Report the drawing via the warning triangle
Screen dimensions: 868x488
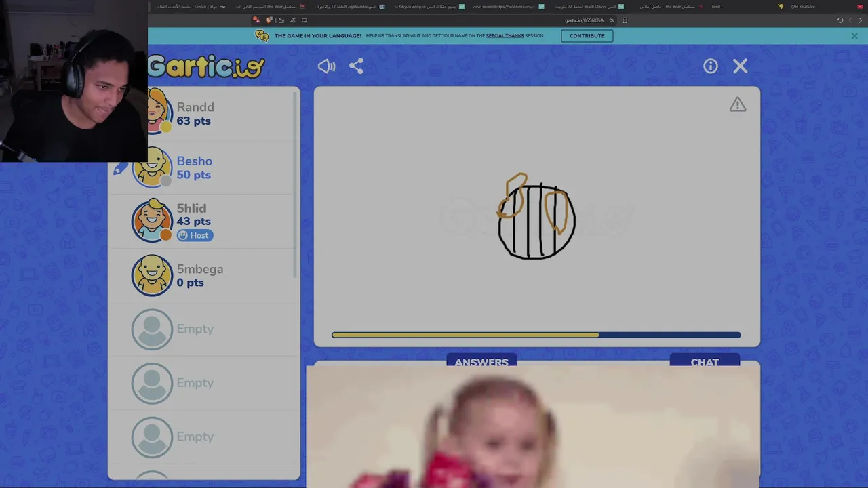tap(738, 104)
